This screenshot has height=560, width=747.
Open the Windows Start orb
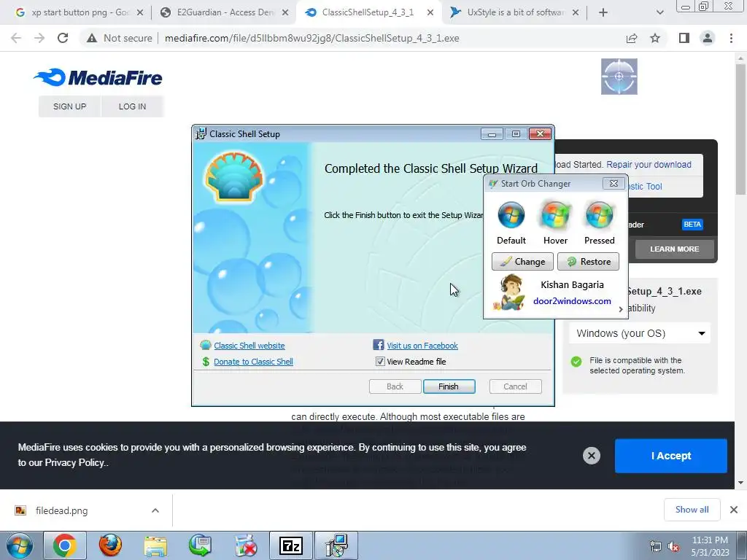pyautogui.click(x=19, y=545)
